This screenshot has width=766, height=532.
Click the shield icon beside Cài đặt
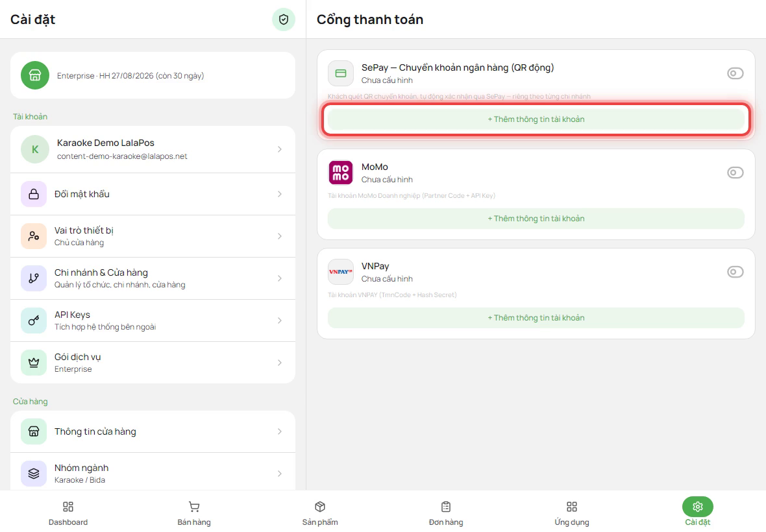pyautogui.click(x=283, y=19)
